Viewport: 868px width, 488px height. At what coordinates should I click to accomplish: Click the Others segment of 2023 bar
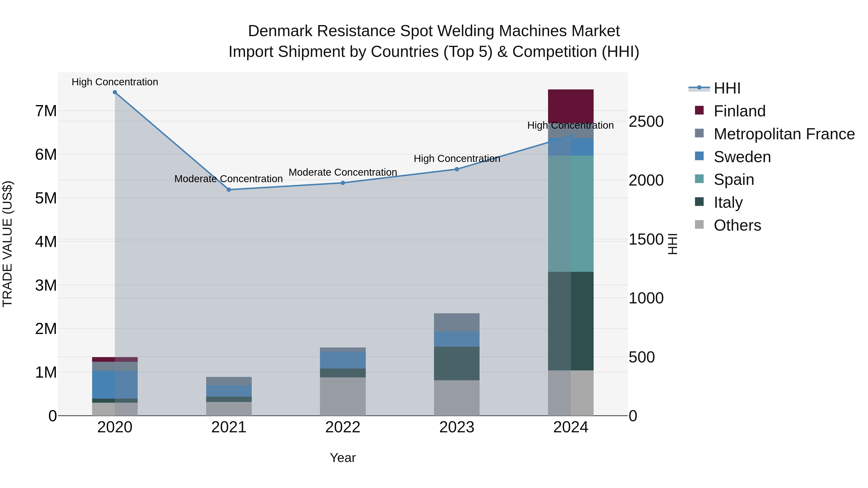[x=457, y=398]
